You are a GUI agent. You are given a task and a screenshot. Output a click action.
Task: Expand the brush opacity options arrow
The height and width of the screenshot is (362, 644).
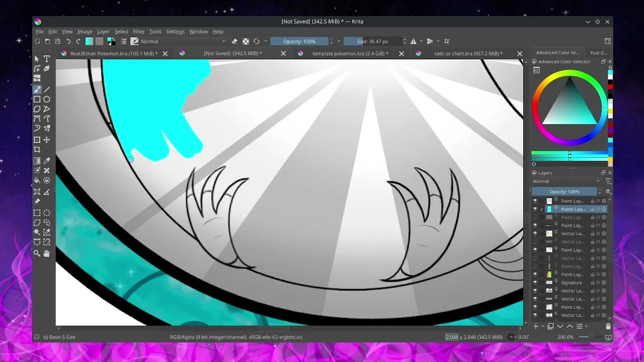click(x=339, y=41)
